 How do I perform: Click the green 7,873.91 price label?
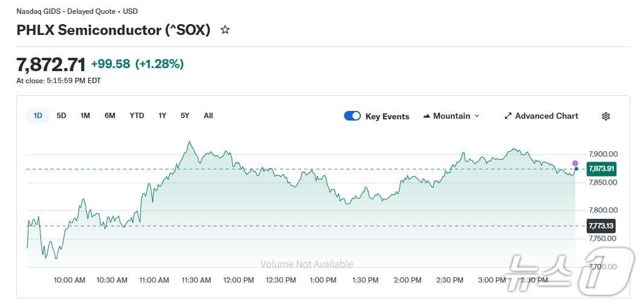click(x=601, y=169)
